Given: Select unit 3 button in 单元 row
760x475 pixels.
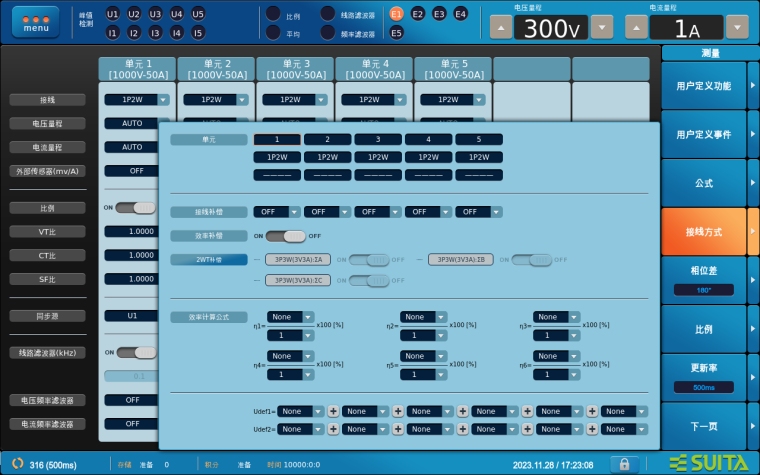Looking at the screenshot, I should 378,140.
